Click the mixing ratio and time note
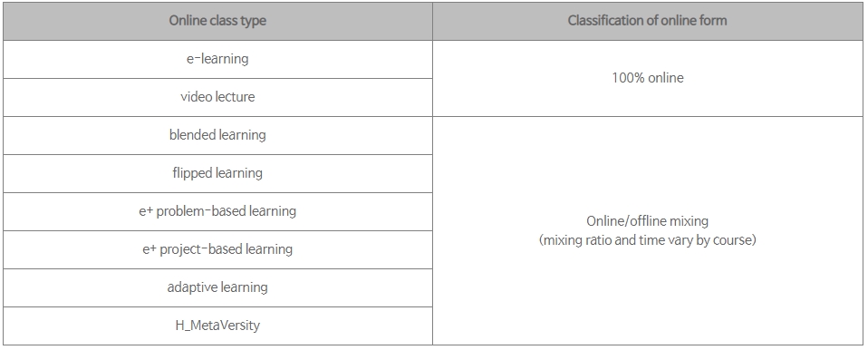Viewport: 868px width, 350px height. (647, 240)
